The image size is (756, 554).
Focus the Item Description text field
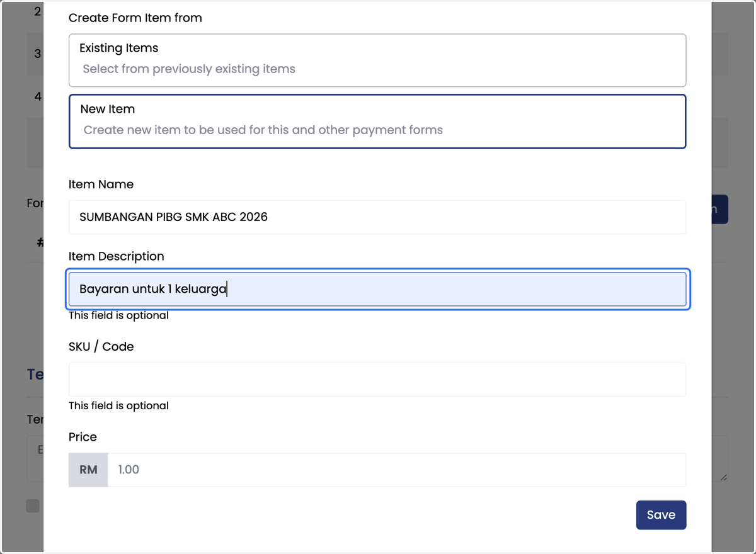377,289
